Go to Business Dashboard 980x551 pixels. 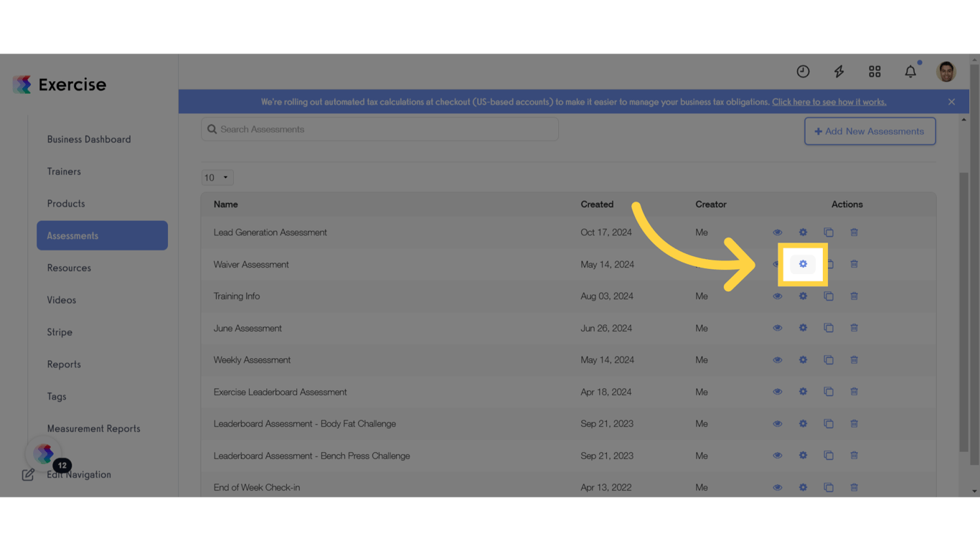[89, 139]
